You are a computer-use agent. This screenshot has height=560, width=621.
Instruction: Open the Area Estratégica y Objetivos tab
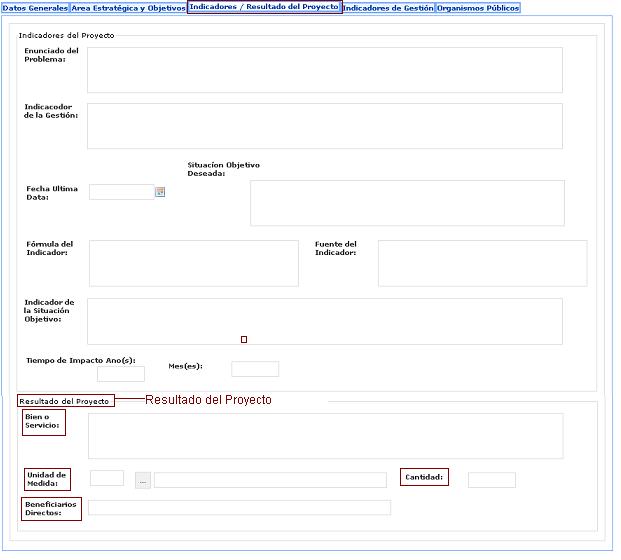pos(128,8)
